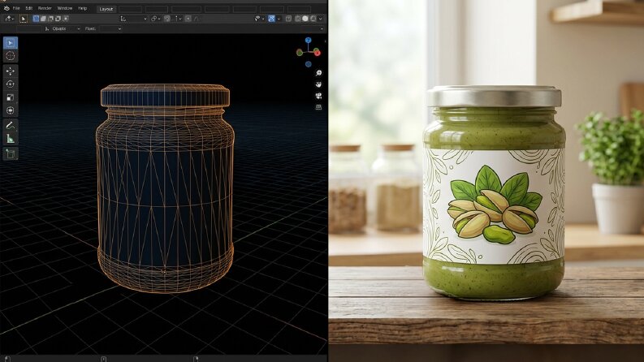This screenshot has height=362, width=644.
Task: Enable the first blue-highlighted selection mode button
Action: pyautogui.click(x=36, y=19)
